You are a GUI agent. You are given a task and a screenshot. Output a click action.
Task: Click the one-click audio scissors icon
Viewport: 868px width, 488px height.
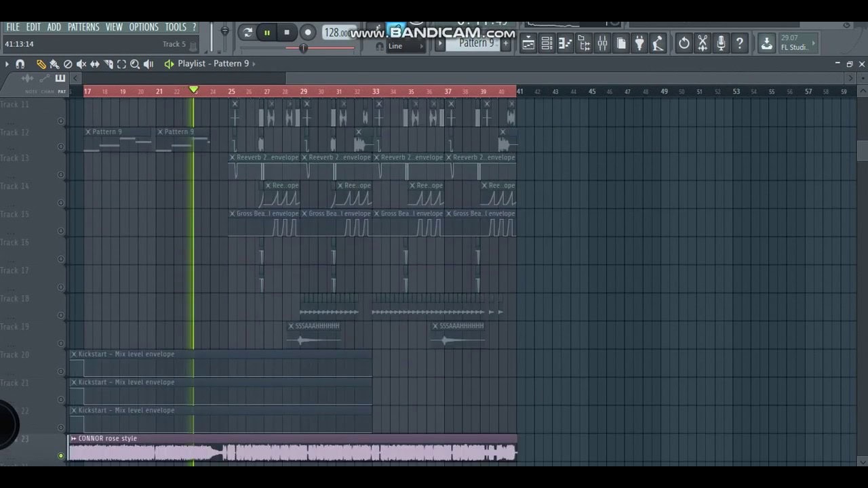tap(703, 44)
